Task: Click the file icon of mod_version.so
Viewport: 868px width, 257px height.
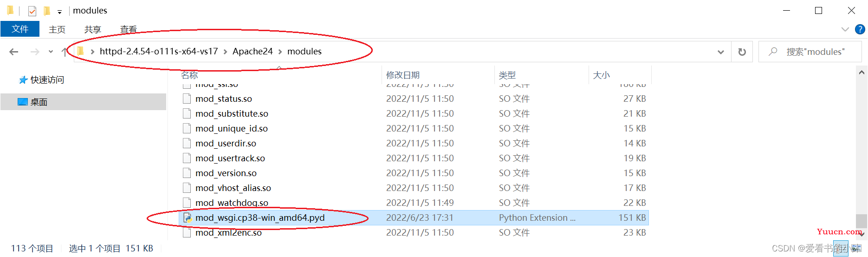Action: (x=187, y=173)
